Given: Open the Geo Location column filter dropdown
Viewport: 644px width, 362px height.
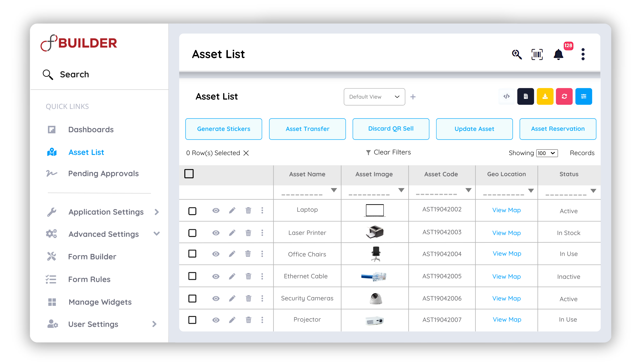Looking at the screenshot, I should (x=531, y=191).
